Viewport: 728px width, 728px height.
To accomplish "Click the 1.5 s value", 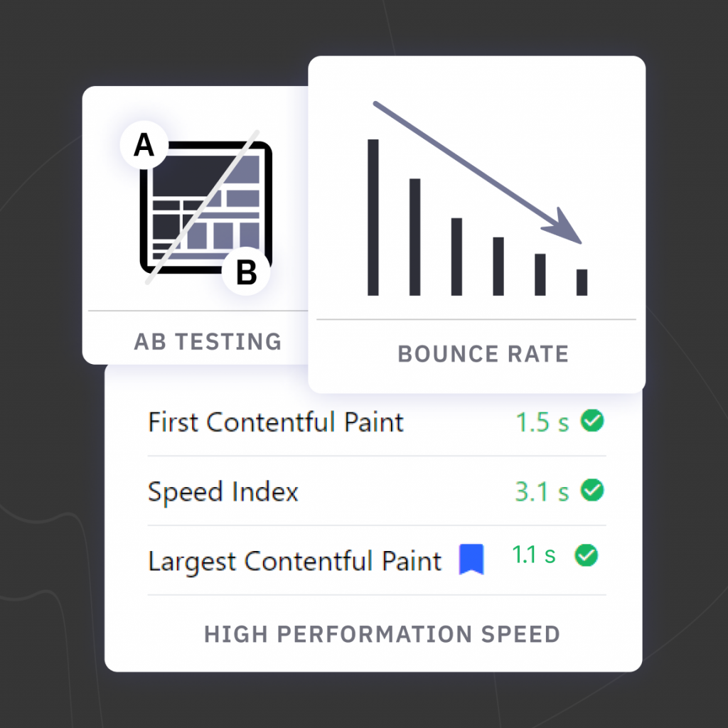I will [x=542, y=422].
